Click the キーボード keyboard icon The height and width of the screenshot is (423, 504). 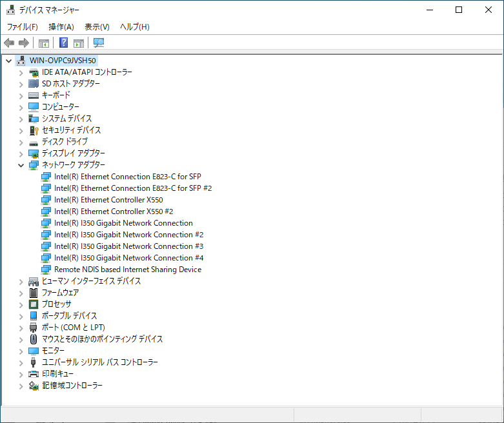coord(34,95)
